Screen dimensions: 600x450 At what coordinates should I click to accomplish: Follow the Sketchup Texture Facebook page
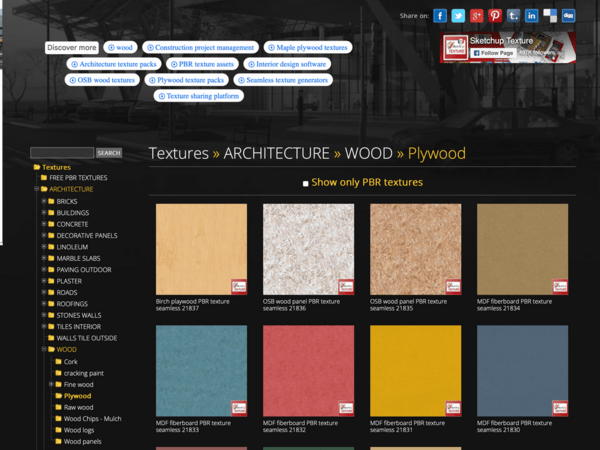[492, 52]
